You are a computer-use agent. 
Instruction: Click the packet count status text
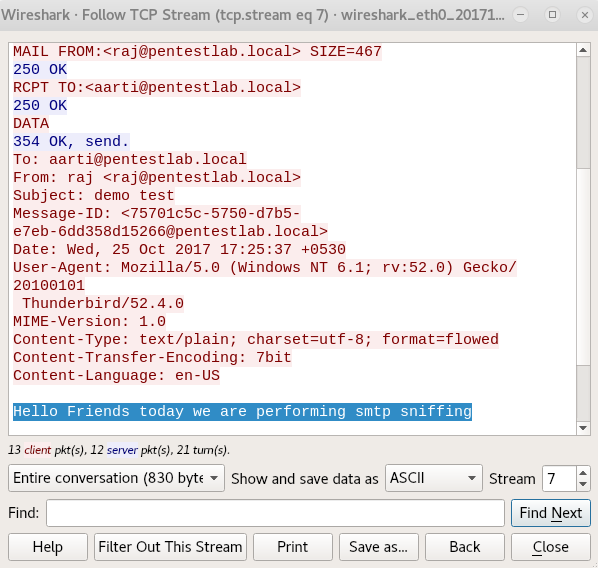pos(119,450)
